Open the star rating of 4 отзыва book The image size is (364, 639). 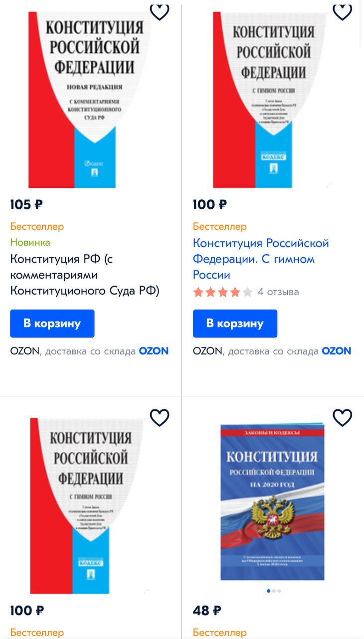click(223, 292)
